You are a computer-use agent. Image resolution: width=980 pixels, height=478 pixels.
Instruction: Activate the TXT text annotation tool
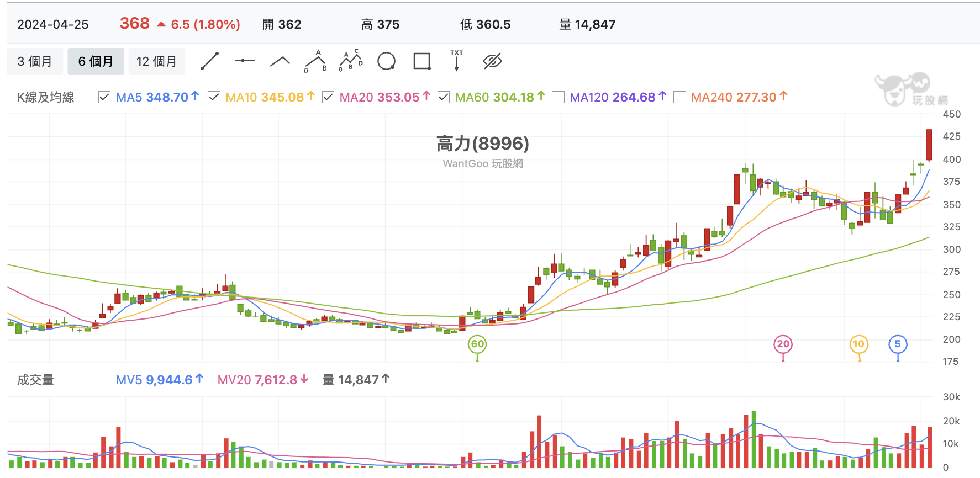click(457, 61)
